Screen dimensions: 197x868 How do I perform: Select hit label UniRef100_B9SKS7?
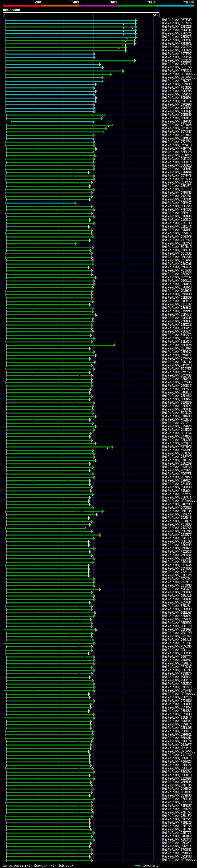pos(177,94)
